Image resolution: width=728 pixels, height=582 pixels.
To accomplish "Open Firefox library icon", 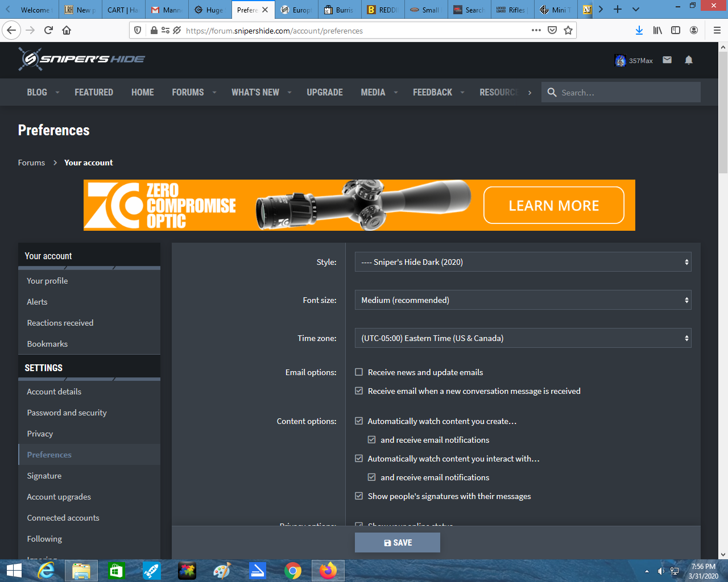I will pos(657,30).
